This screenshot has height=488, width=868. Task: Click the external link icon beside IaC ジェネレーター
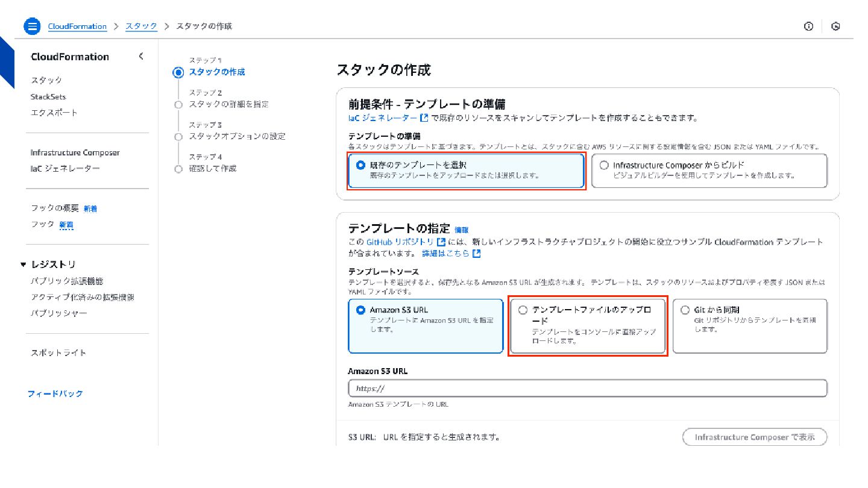click(x=424, y=118)
